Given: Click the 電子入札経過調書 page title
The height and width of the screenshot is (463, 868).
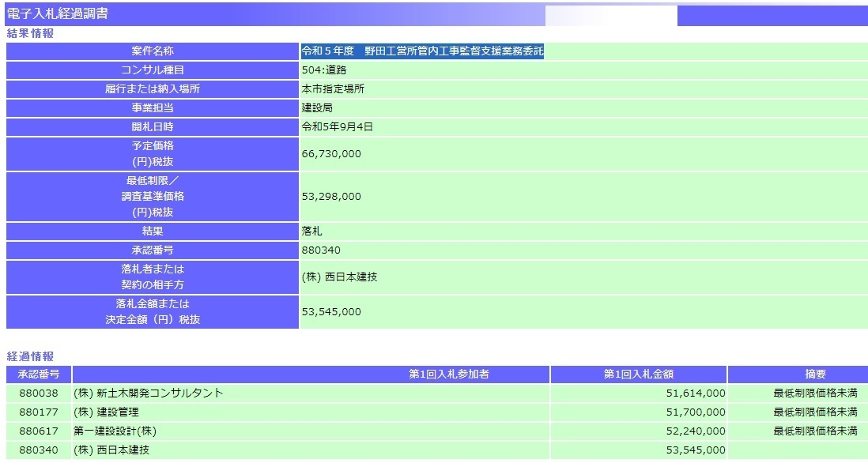Looking at the screenshot, I should [58, 14].
